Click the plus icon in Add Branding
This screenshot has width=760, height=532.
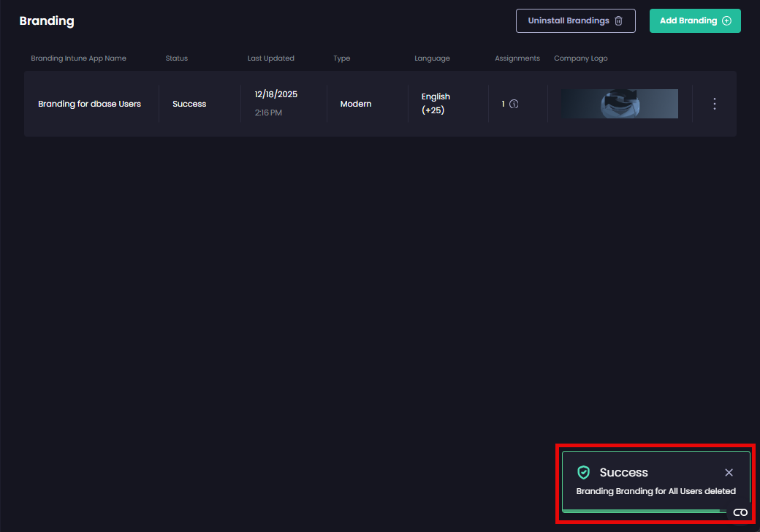click(x=726, y=21)
